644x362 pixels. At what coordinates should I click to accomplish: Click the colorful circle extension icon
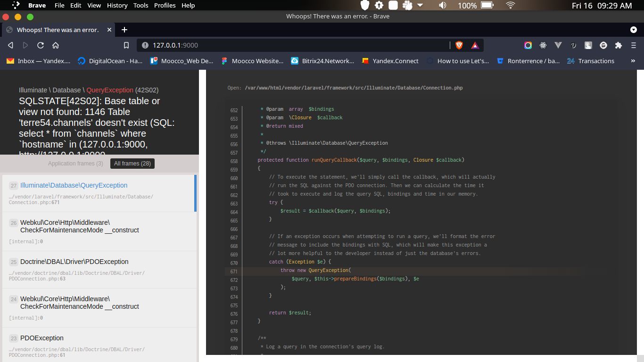tap(528, 45)
